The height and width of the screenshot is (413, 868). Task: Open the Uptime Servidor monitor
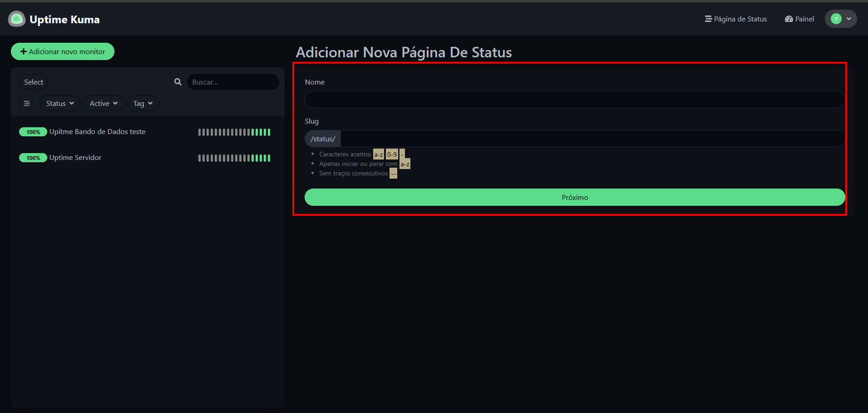click(x=75, y=157)
